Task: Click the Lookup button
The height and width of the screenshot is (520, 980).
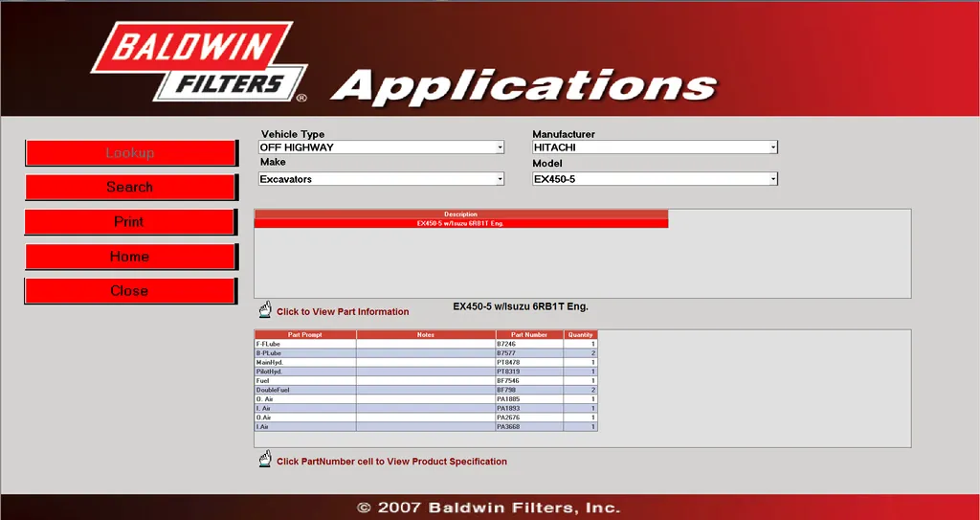Action: coord(130,153)
